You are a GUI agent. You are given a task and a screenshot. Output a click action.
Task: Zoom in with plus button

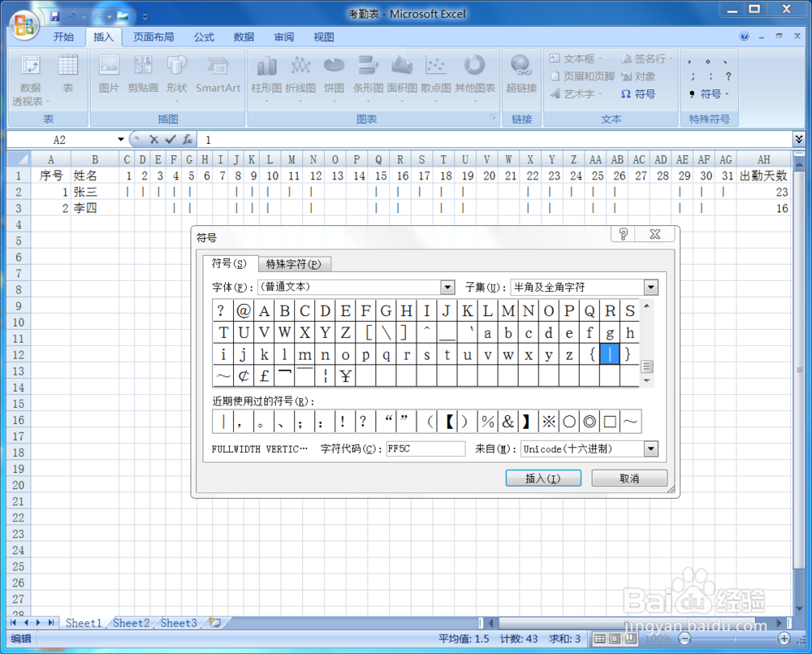(784, 639)
